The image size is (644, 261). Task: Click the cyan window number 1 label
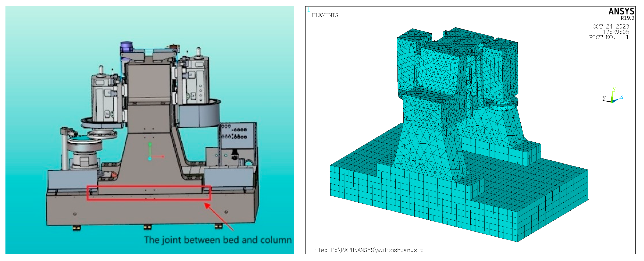[x=309, y=10]
